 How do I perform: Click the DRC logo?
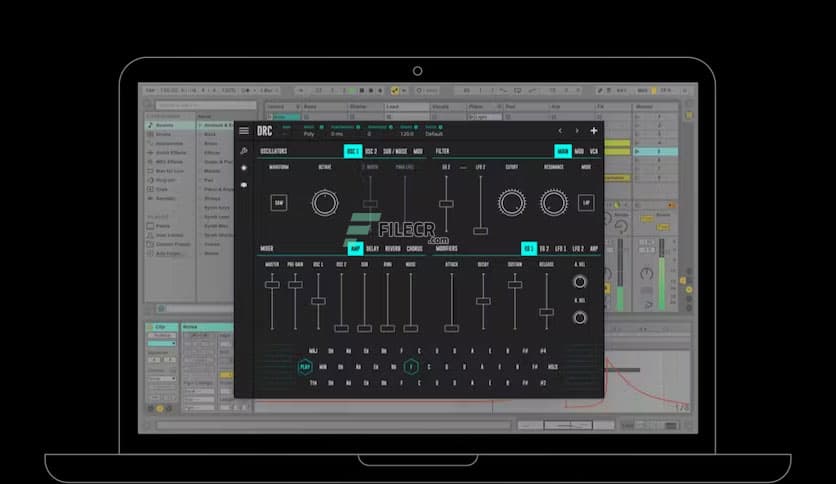(x=264, y=131)
